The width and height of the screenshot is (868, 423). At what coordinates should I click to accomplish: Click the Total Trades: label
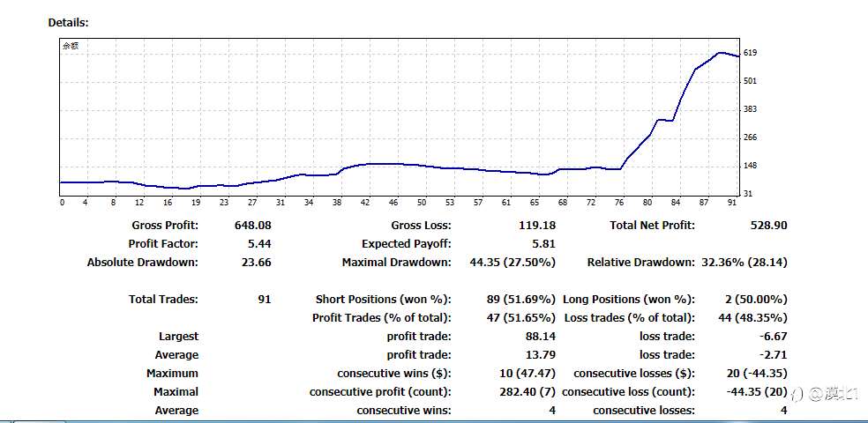pyautogui.click(x=163, y=300)
